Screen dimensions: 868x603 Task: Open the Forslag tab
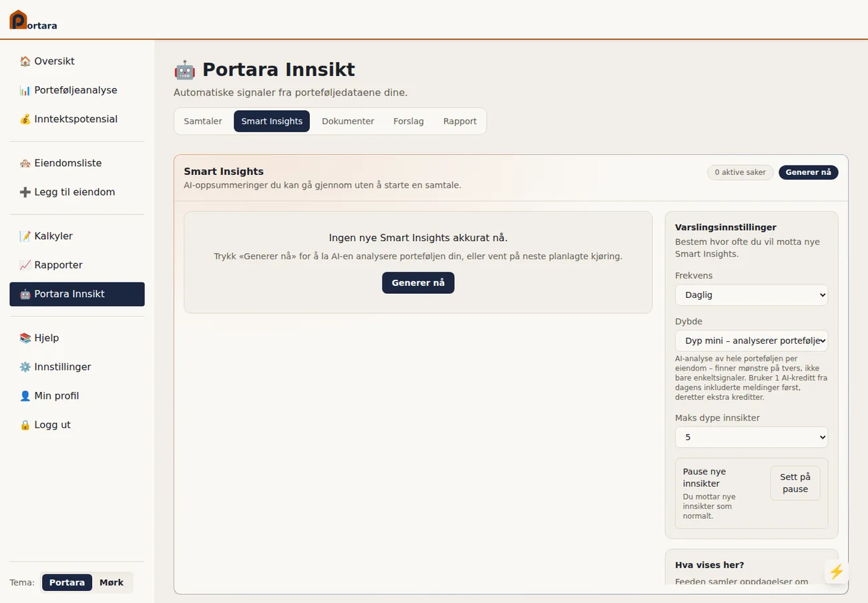[409, 121]
